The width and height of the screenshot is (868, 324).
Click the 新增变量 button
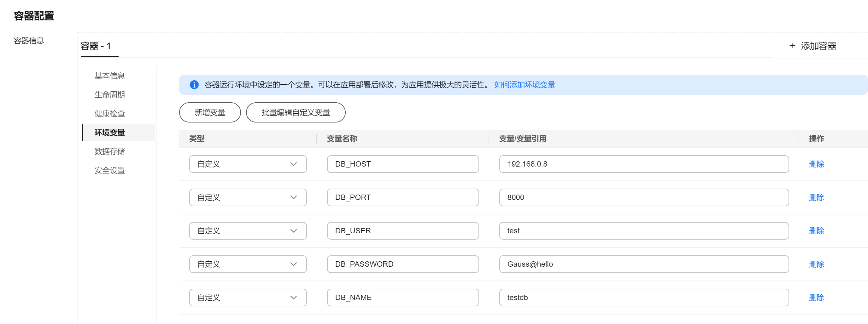[209, 112]
